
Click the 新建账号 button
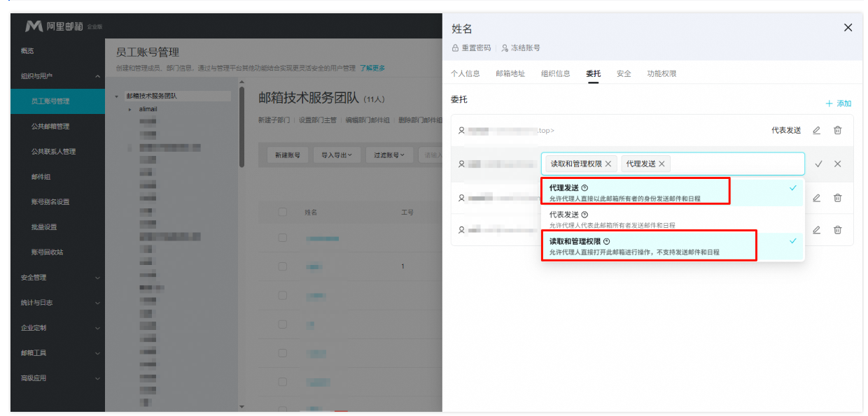(287, 155)
